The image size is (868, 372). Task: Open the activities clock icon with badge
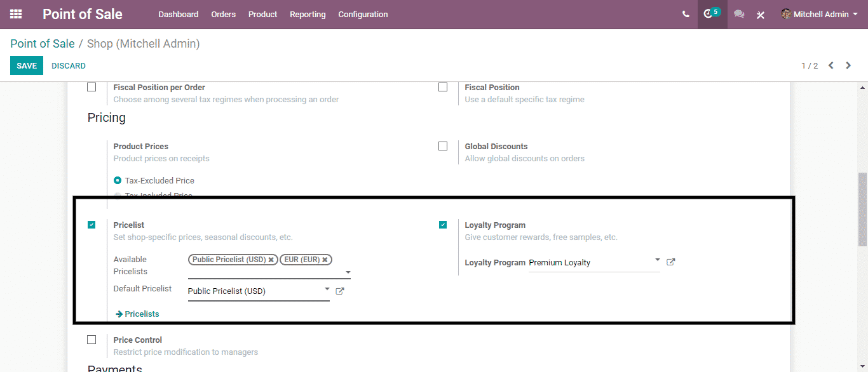coord(709,14)
